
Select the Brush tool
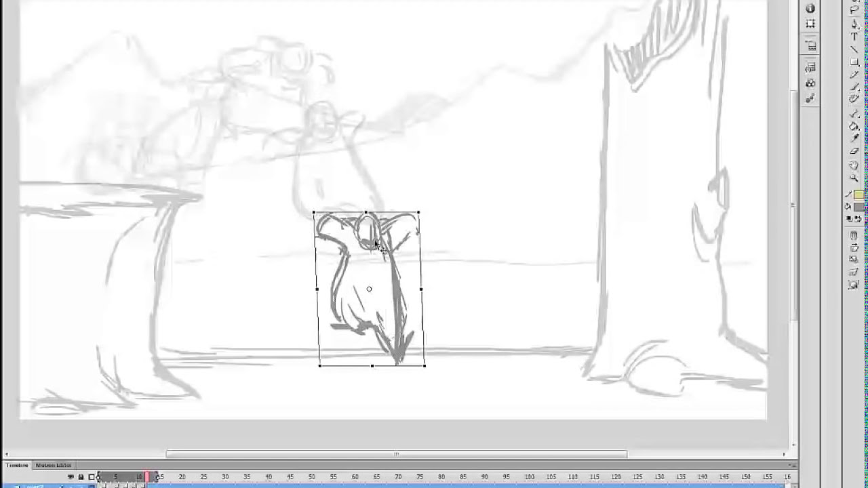click(x=854, y=87)
